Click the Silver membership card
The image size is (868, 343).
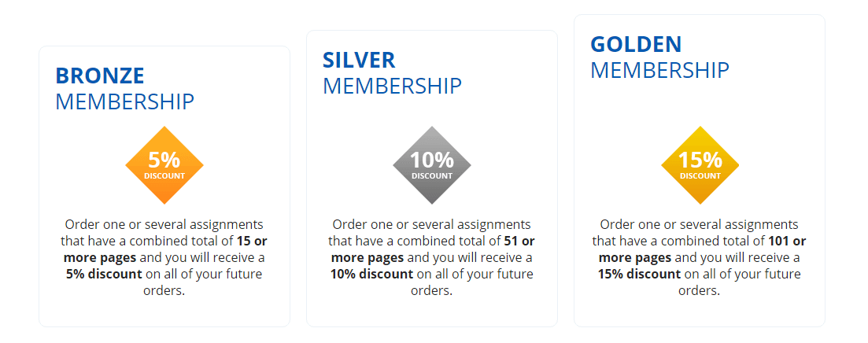pos(432,178)
